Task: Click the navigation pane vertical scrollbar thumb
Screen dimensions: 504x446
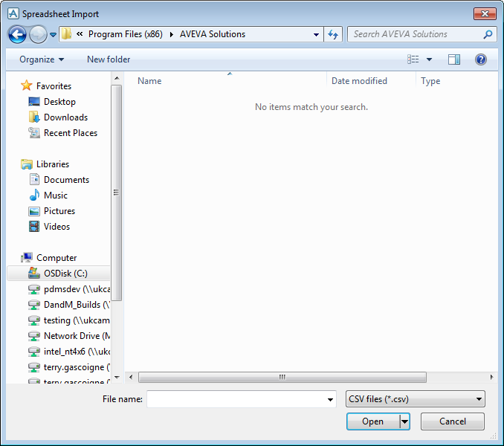Action: pos(117,193)
